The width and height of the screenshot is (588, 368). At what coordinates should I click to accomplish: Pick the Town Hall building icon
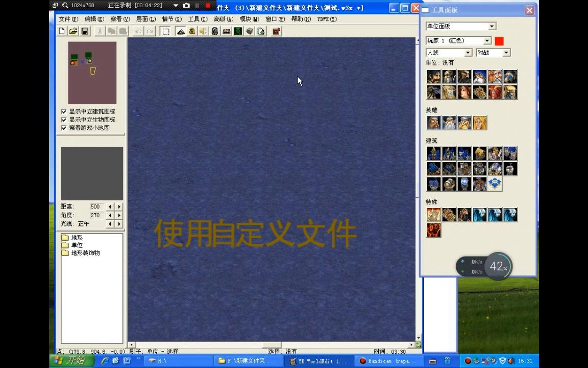(433, 153)
